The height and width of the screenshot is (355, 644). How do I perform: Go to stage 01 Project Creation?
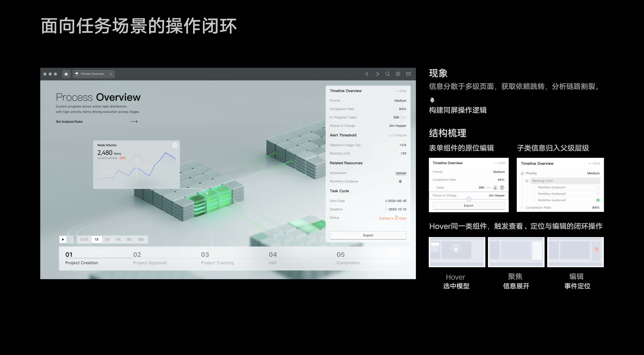tap(82, 259)
